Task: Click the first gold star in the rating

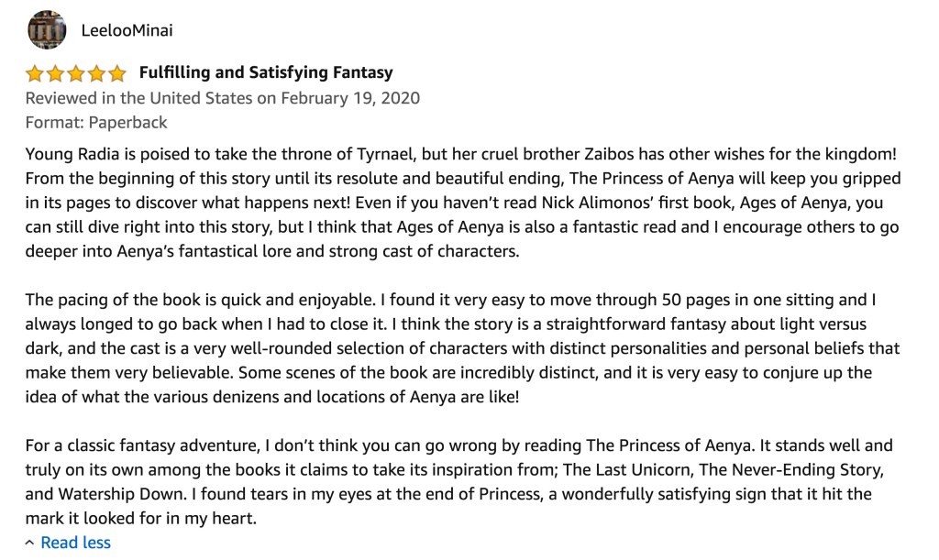Action: (35, 73)
